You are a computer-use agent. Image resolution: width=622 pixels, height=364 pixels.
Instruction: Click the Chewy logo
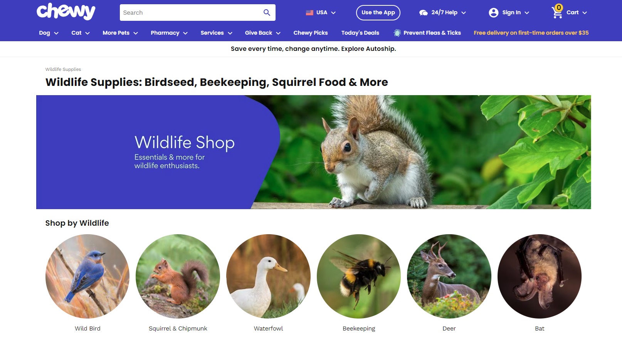pos(66,12)
